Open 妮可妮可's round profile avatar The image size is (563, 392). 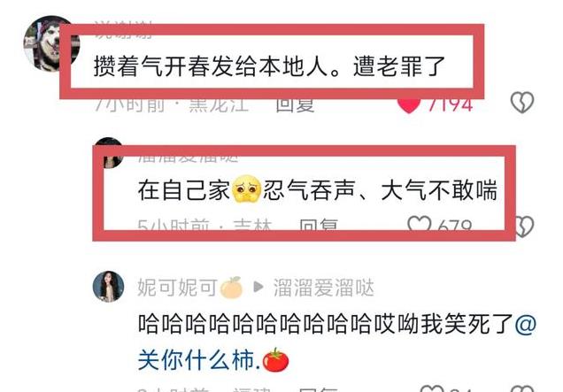click(x=108, y=287)
